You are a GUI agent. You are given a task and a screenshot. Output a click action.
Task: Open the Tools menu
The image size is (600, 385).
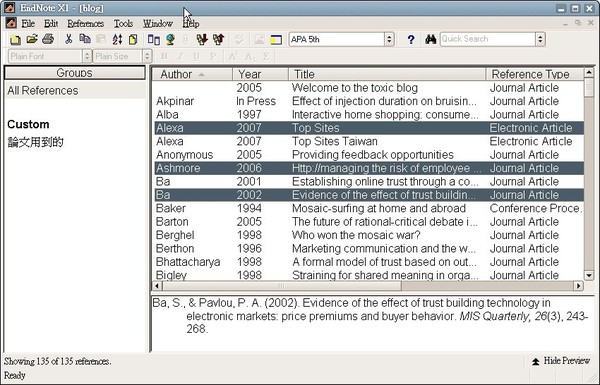[x=123, y=23]
